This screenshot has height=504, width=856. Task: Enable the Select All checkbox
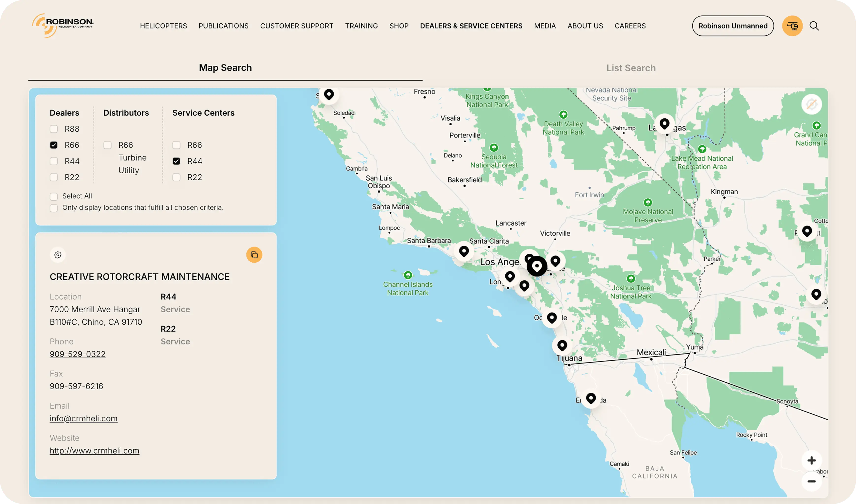click(54, 196)
